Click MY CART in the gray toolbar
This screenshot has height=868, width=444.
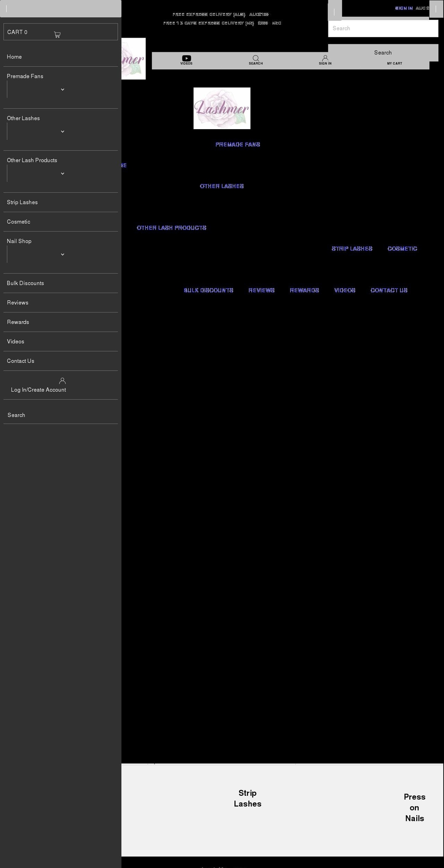tap(395, 63)
